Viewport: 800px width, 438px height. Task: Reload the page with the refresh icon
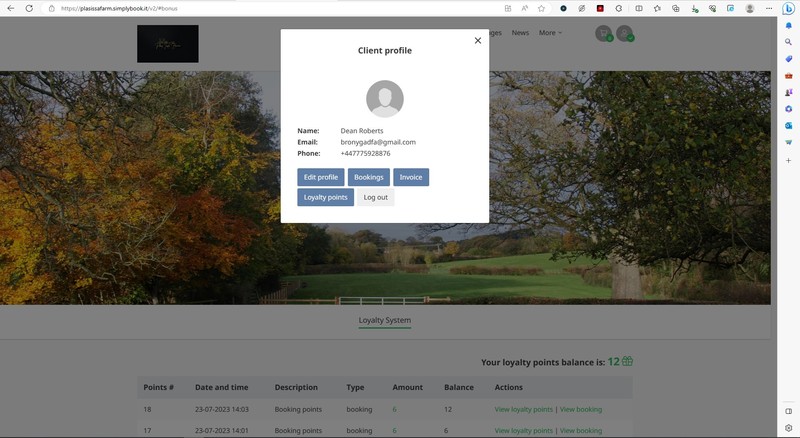tap(29, 8)
